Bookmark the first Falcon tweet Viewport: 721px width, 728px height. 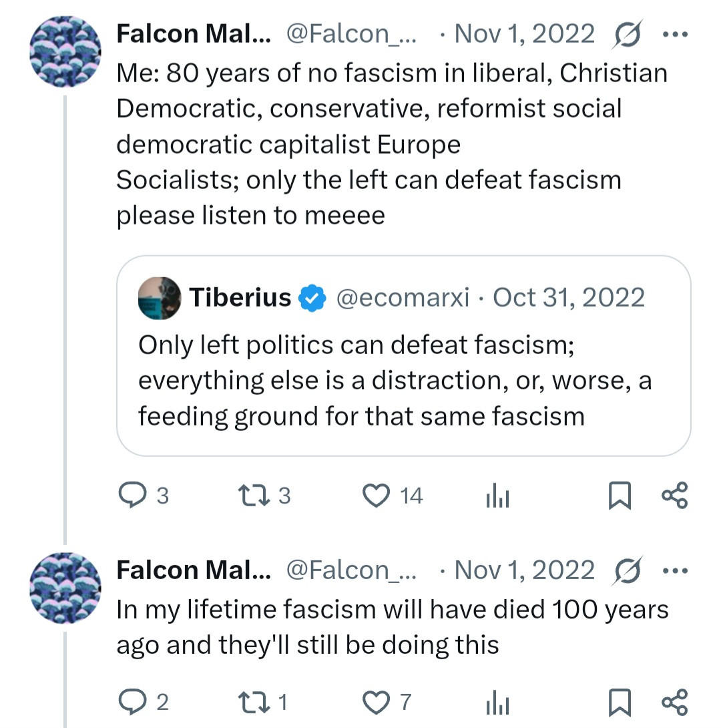click(620, 496)
